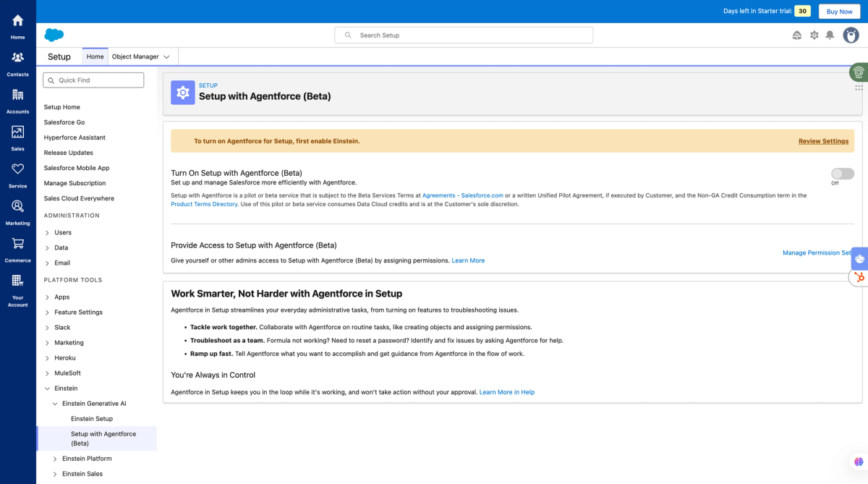The image size is (868, 484).
Task: Switch to the Object Manager tab
Action: coord(135,56)
